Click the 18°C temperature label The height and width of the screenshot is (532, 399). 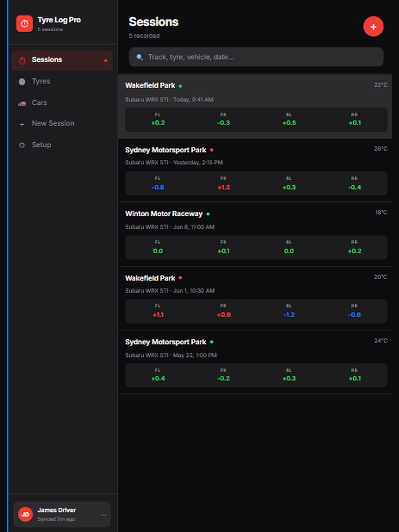point(381,212)
